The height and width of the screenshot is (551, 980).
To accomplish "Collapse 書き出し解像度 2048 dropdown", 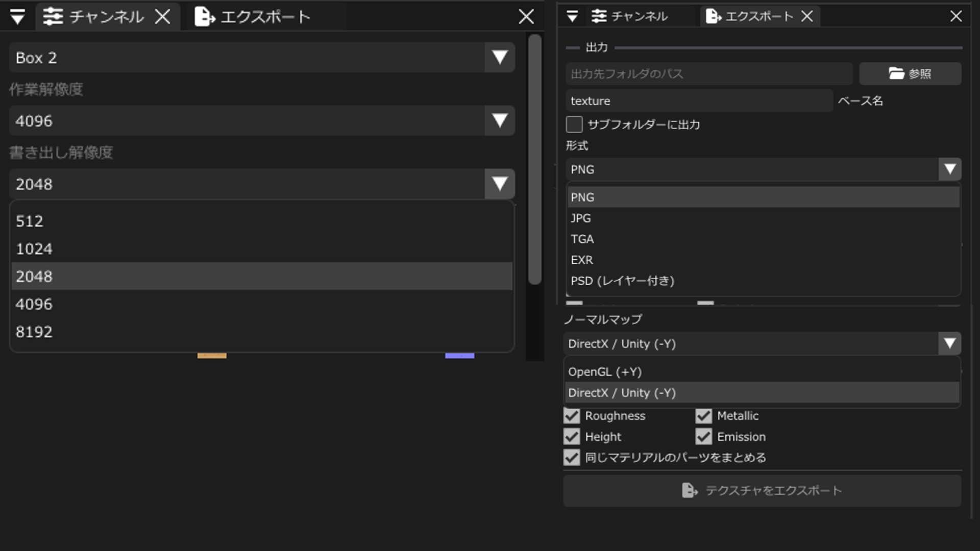I will point(262,184).
